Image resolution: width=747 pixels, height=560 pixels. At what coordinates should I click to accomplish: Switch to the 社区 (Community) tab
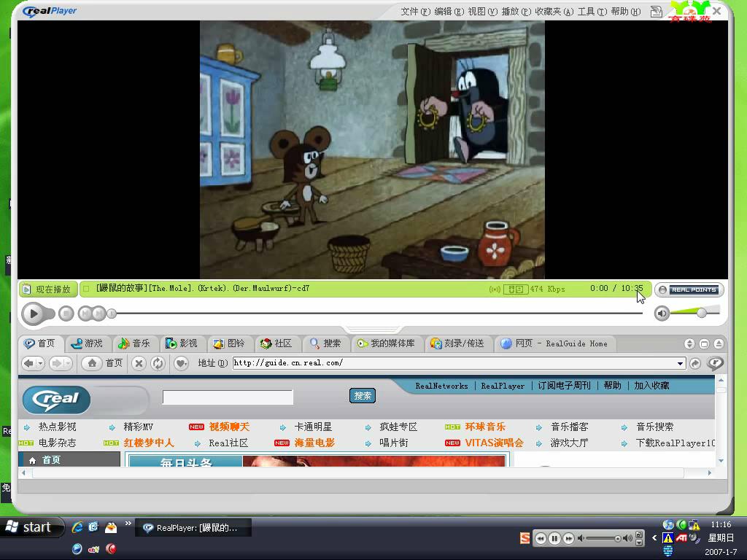pos(276,343)
